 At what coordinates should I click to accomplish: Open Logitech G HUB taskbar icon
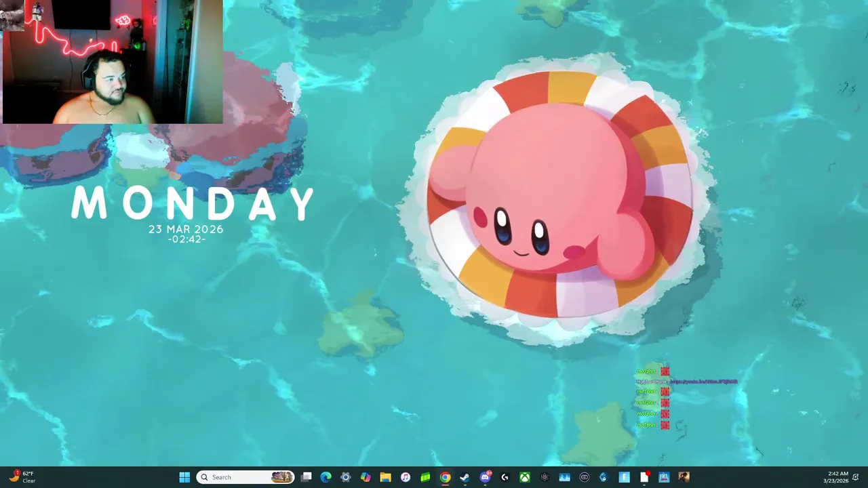coord(505,477)
